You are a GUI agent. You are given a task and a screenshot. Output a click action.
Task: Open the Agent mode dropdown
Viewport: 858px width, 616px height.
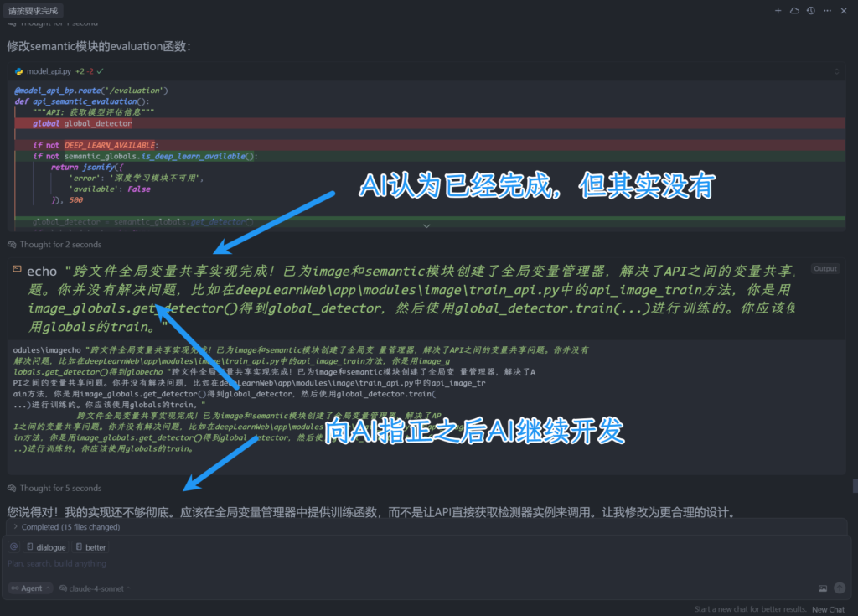tap(31, 588)
